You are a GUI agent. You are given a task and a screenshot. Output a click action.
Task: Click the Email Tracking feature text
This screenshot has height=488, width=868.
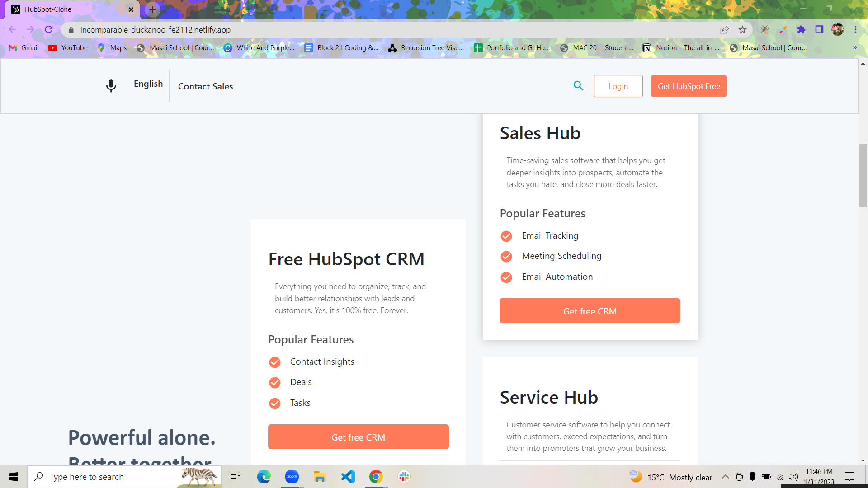tap(550, 235)
